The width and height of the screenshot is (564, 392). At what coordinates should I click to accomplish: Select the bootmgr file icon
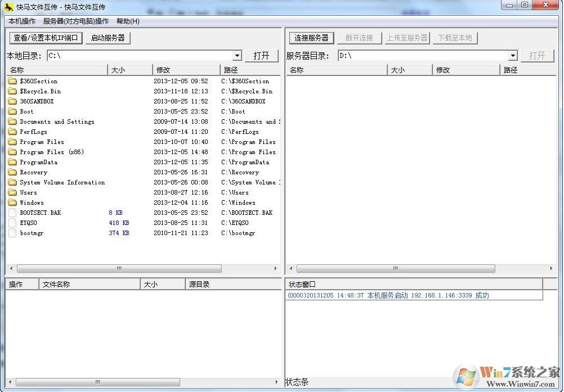click(x=12, y=233)
